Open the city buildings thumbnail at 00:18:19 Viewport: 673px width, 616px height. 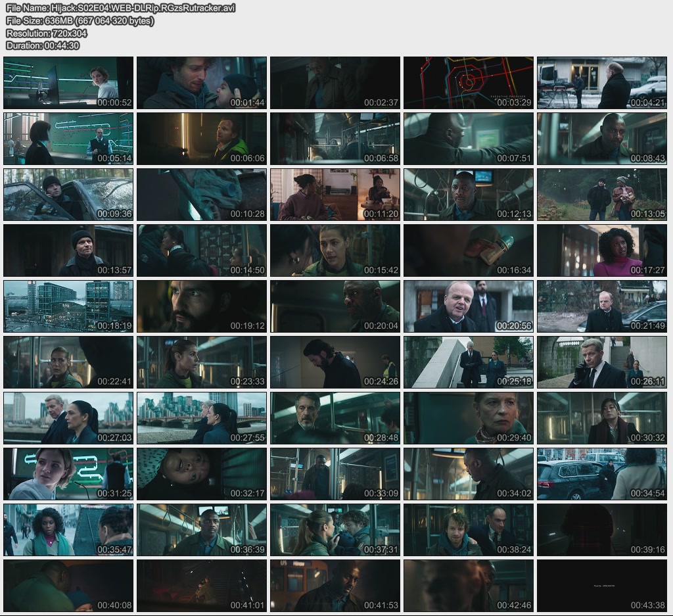(68, 306)
